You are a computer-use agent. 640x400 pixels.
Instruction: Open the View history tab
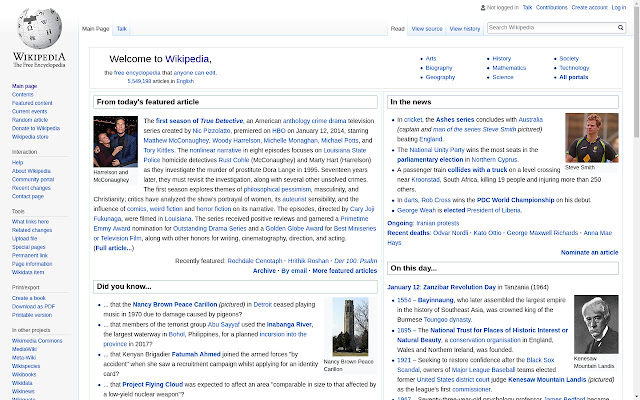click(465, 29)
